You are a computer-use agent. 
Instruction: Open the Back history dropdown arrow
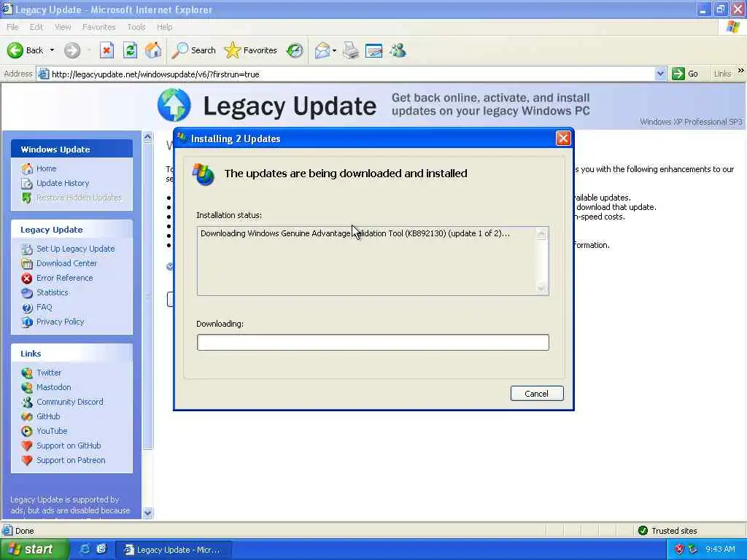coord(52,50)
